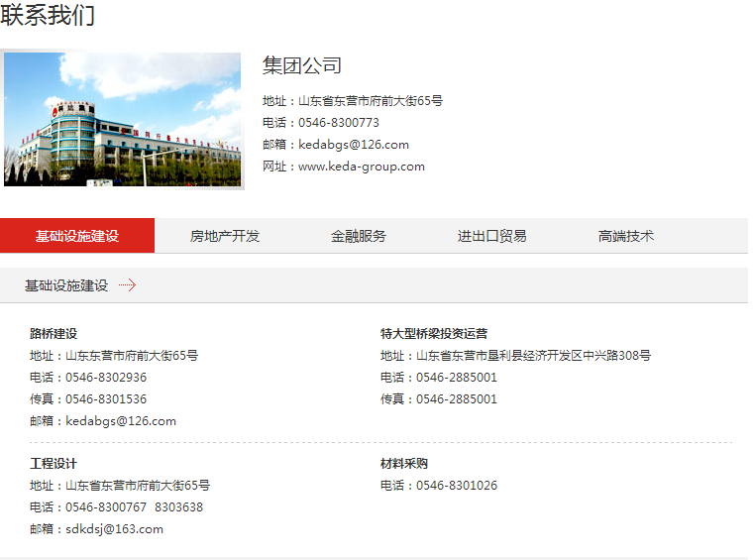The height and width of the screenshot is (560, 754).
Task: Click the 路桥建设 email address
Action: 120,421
